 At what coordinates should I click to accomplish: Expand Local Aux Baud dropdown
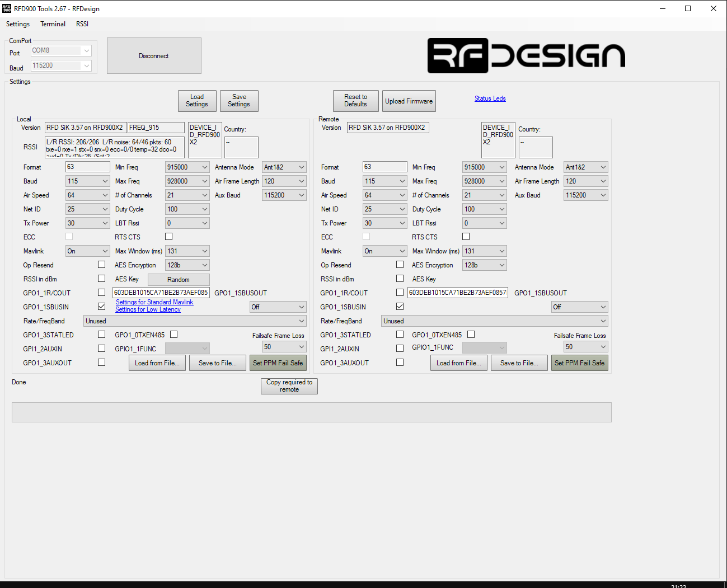284,195
